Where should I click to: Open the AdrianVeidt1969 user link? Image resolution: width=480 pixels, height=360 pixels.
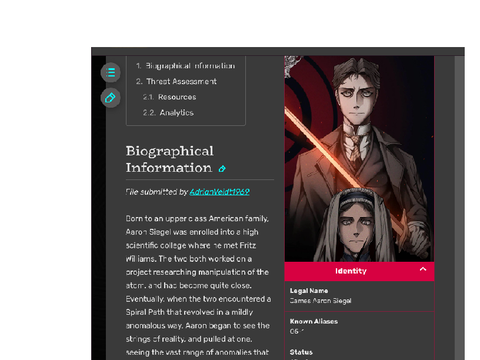[220, 192]
